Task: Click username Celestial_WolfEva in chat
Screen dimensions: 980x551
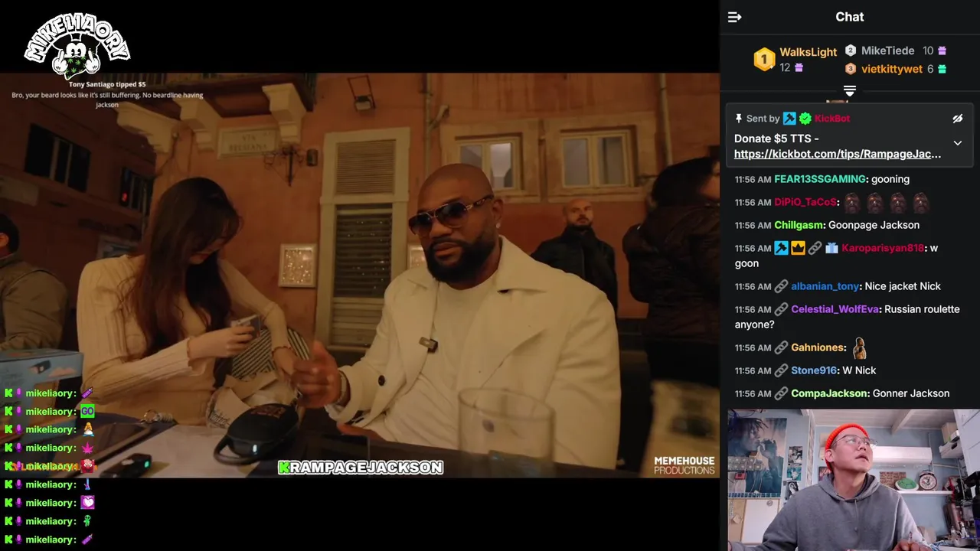Action: click(835, 309)
